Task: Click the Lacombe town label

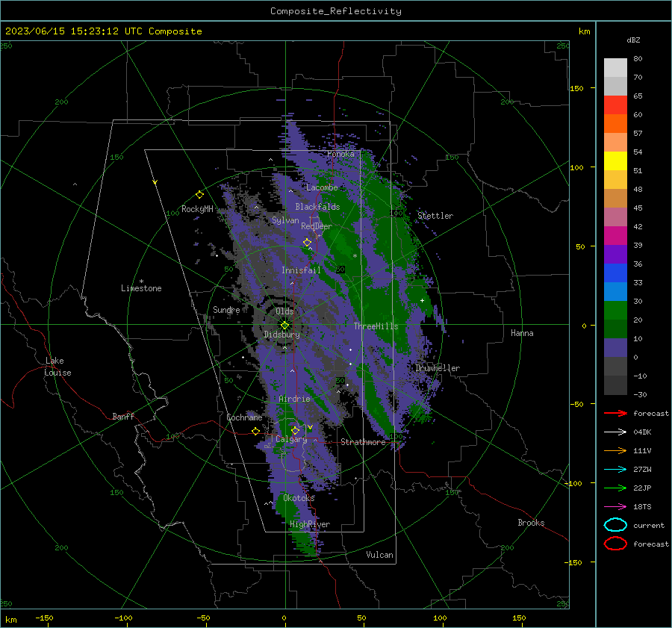Action: [322, 187]
